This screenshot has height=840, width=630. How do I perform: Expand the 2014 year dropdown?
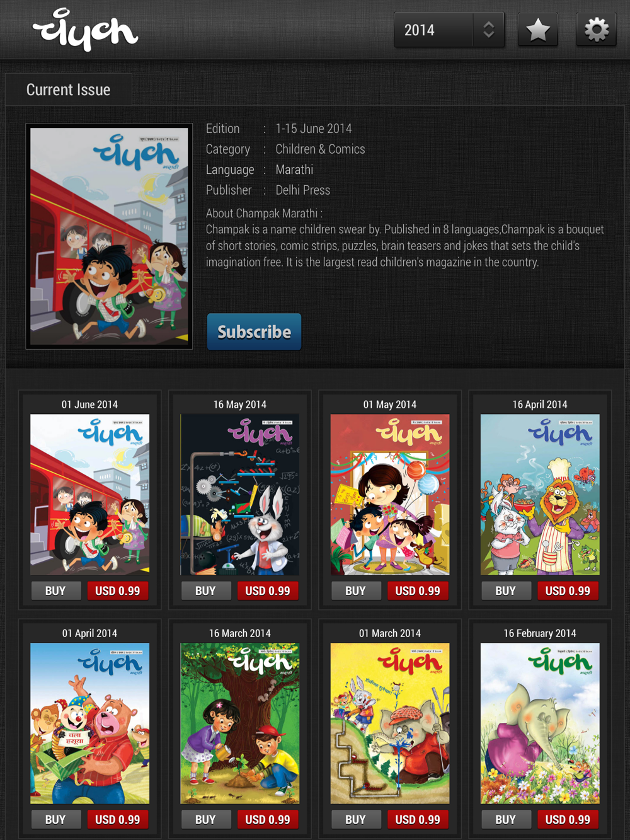coord(449,30)
